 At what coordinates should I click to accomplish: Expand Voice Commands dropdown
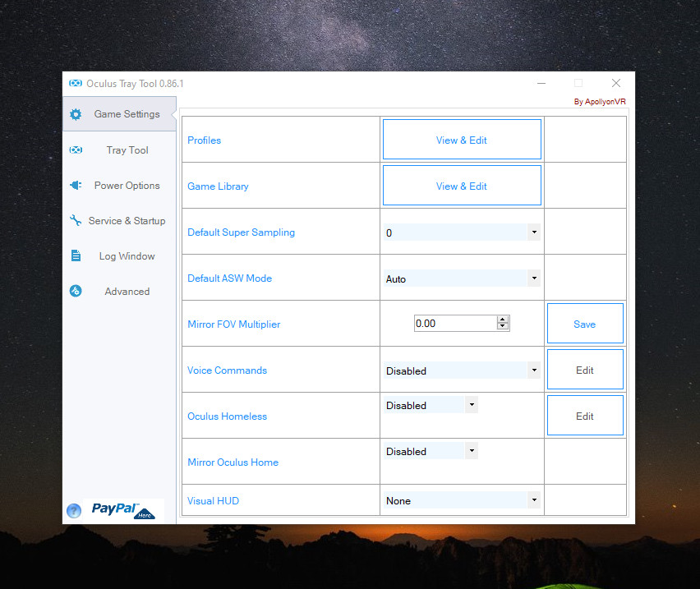(x=534, y=370)
